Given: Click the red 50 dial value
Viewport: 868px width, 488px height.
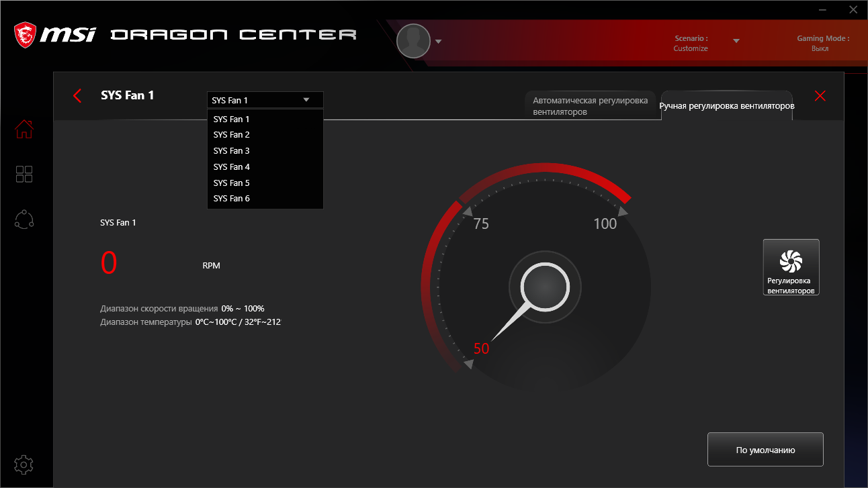Looking at the screenshot, I should coord(481,349).
